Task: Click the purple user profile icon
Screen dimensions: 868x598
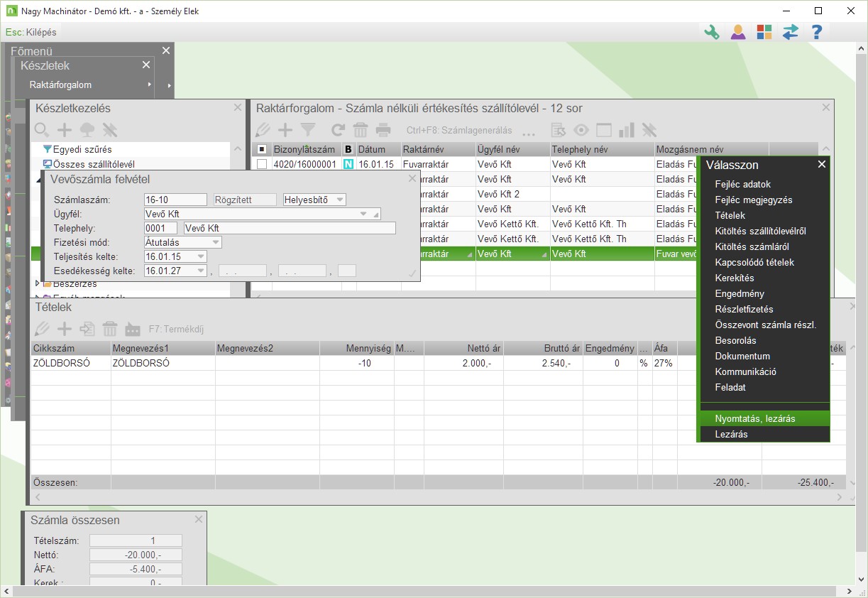Action: (738, 32)
